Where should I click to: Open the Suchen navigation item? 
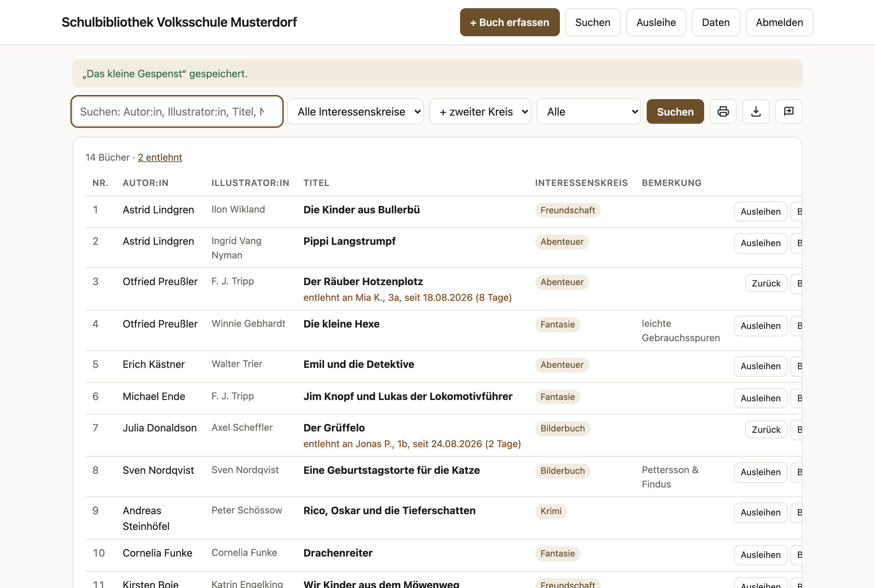pyautogui.click(x=593, y=22)
